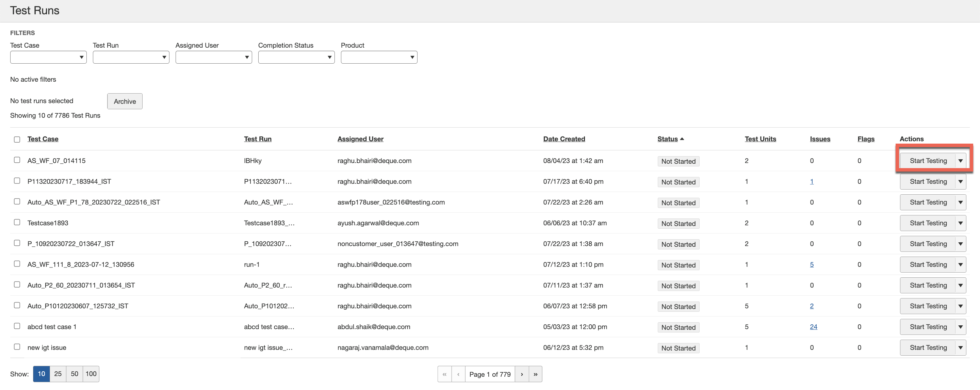Open action arrow for abcd test case 1
The width and height of the screenshot is (980, 390).
pos(960,326)
